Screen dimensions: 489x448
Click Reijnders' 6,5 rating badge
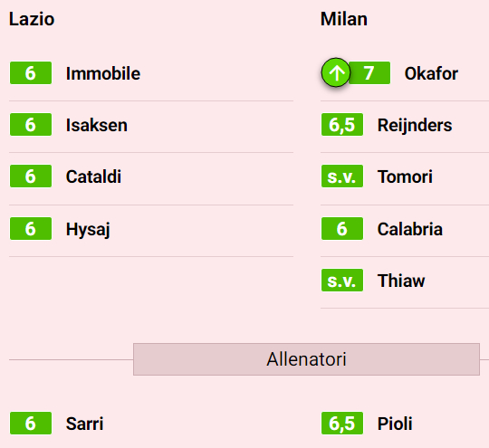tap(342, 124)
